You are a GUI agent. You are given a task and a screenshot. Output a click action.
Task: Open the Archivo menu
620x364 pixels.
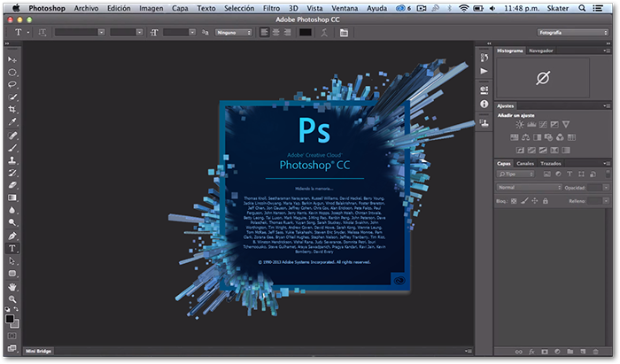coord(86,8)
